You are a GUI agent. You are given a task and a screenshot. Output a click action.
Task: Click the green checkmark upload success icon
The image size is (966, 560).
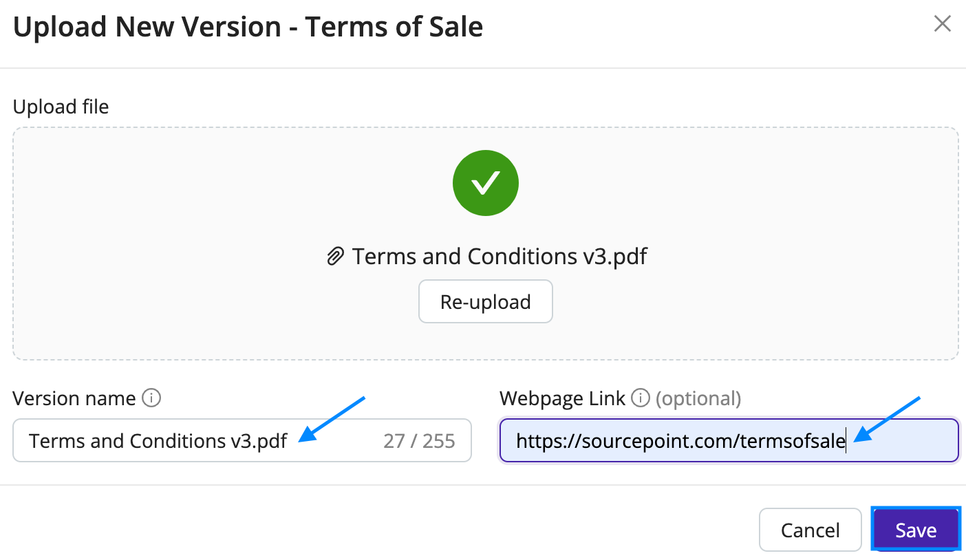click(485, 182)
